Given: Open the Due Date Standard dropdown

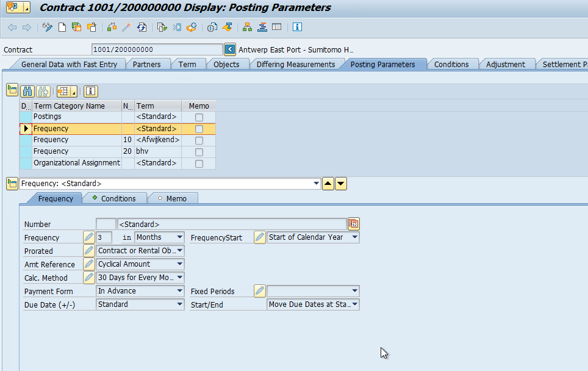Looking at the screenshot, I should [179, 304].
